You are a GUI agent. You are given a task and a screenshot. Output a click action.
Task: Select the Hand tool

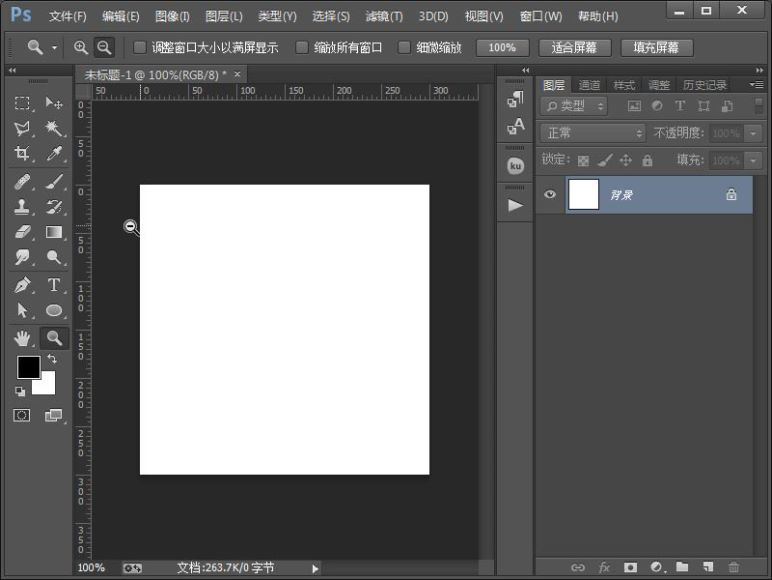[x=22, y=338]
